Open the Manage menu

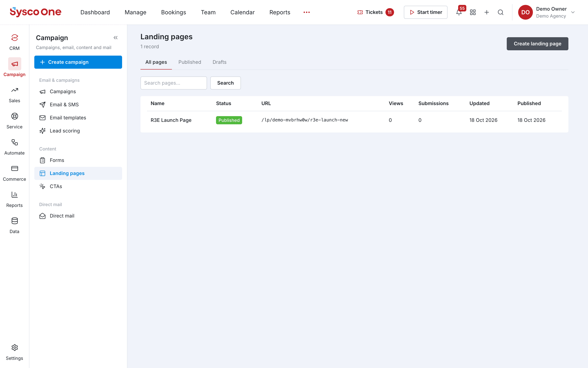coord(135,12)
